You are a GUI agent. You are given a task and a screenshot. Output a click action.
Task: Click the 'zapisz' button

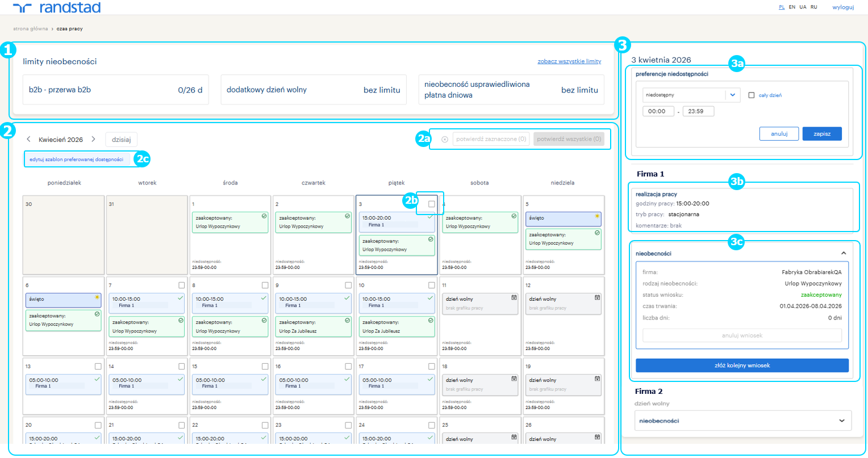[x=821, y=134]
